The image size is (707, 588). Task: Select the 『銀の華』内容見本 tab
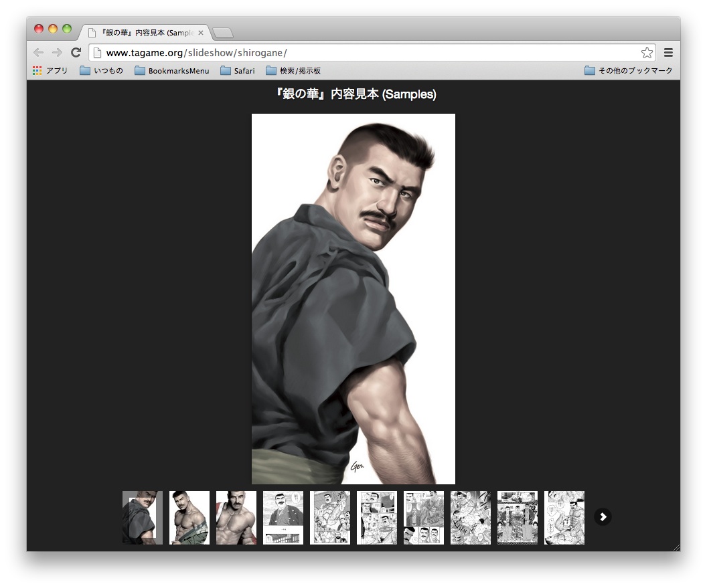[x=144, y=33]
